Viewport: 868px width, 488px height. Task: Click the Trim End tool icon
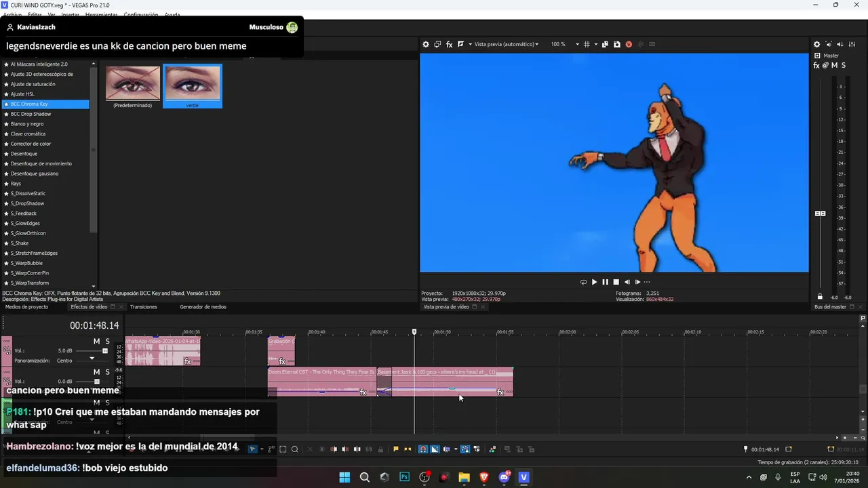345,449
